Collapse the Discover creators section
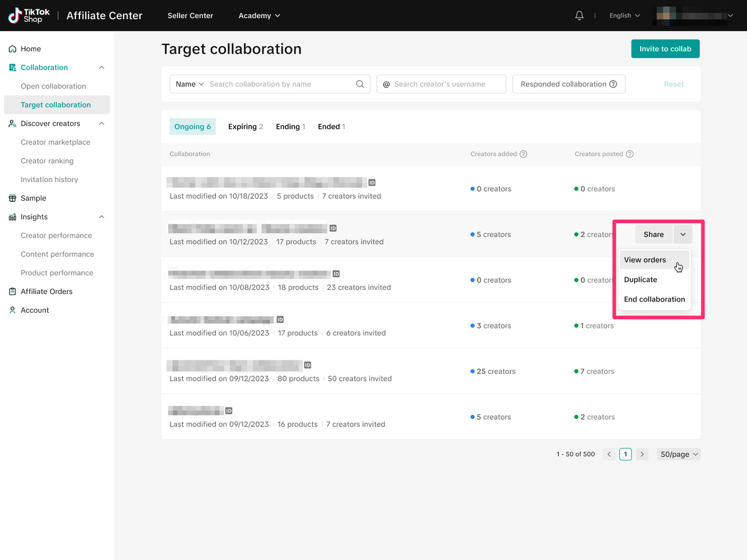The height and width of the screenshot is (560, 747). point(102,124)
